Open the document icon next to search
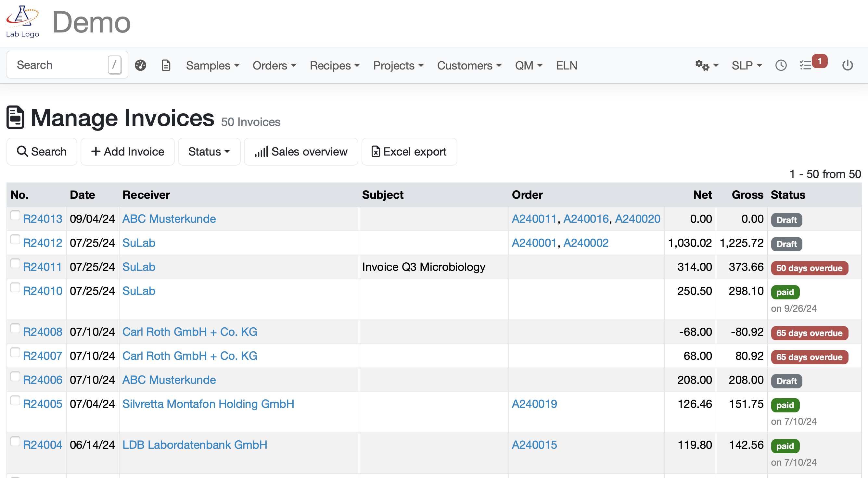Viewport: 868px width, 478px height. 166,65
